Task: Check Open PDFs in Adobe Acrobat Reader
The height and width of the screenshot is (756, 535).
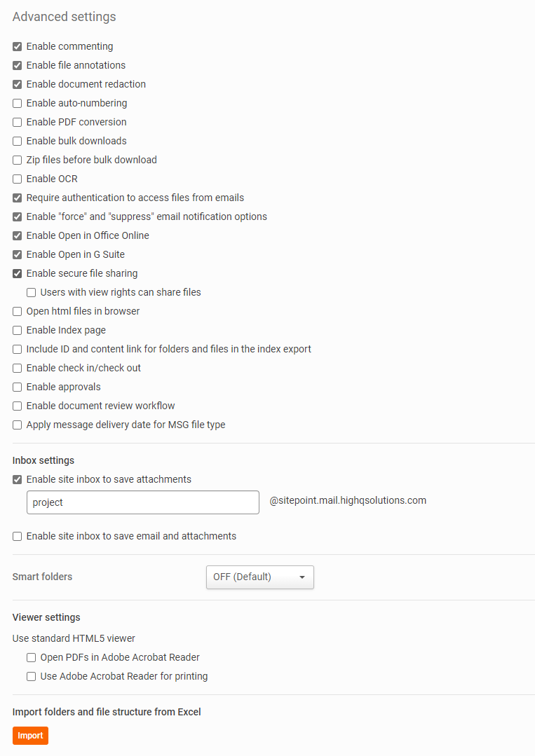Action: point(32,658)
